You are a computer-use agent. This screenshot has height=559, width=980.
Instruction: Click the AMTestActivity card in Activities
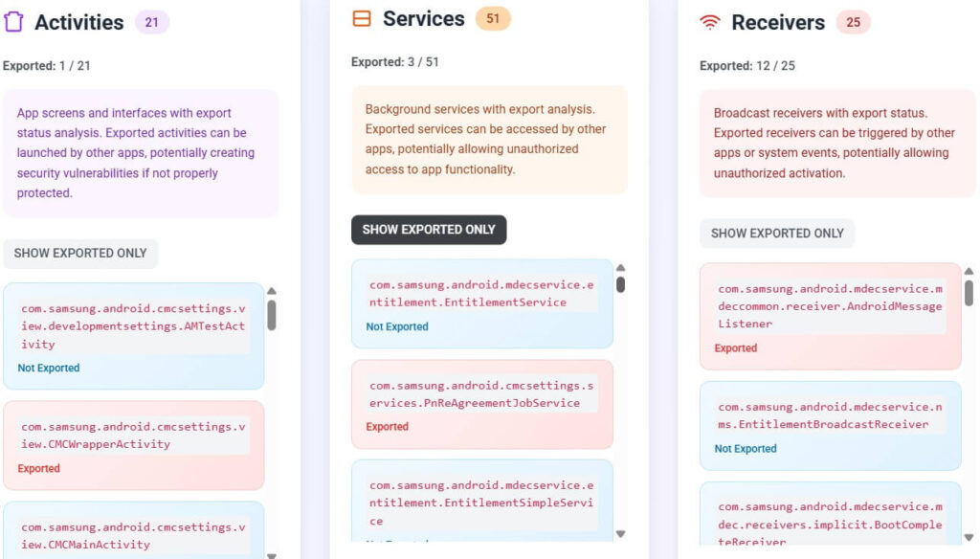pos(134,330)
